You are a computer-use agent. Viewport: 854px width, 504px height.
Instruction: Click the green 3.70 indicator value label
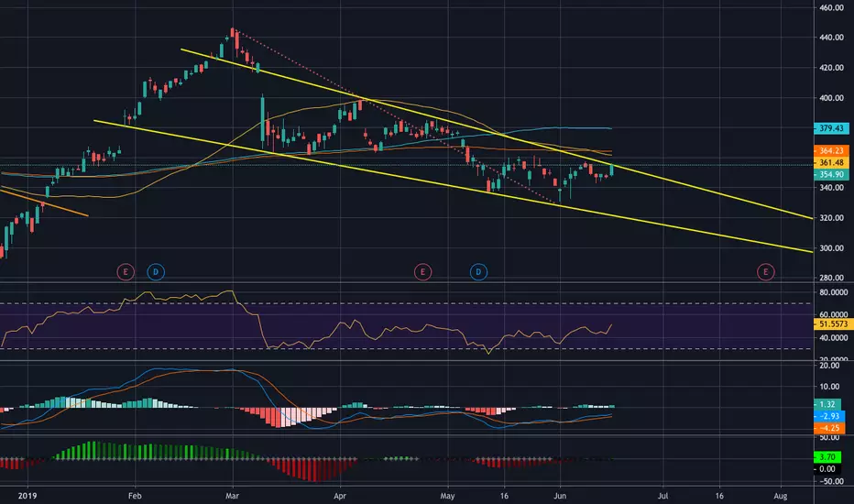[827, 457]
